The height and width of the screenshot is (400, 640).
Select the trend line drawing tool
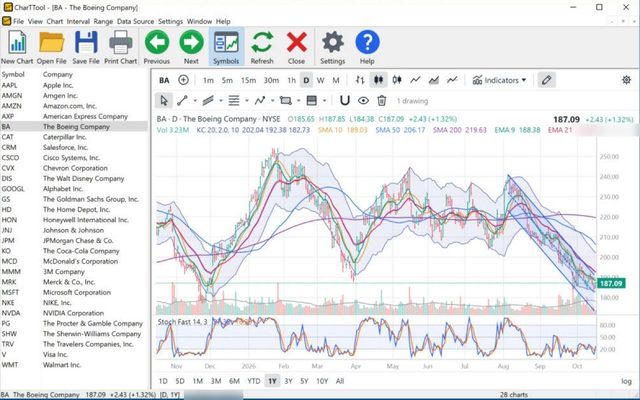click(x=182, y=100)
